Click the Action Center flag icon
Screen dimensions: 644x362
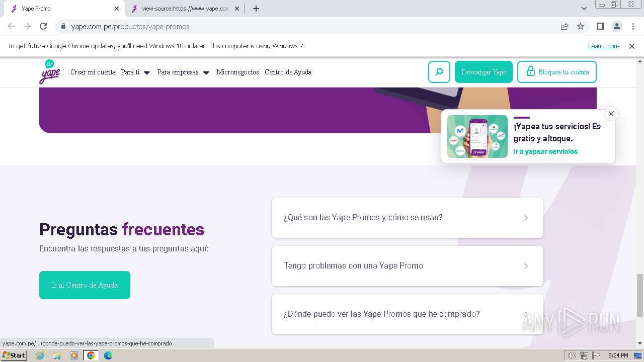596,355
